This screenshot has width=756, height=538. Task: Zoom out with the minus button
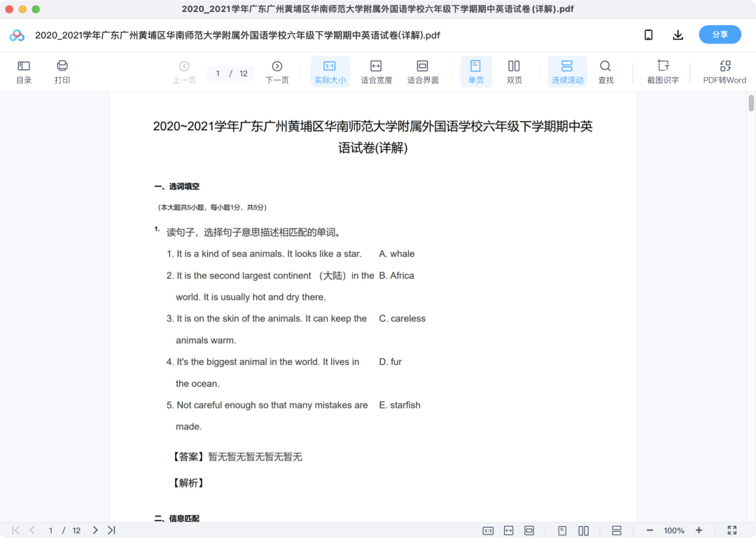650,530
